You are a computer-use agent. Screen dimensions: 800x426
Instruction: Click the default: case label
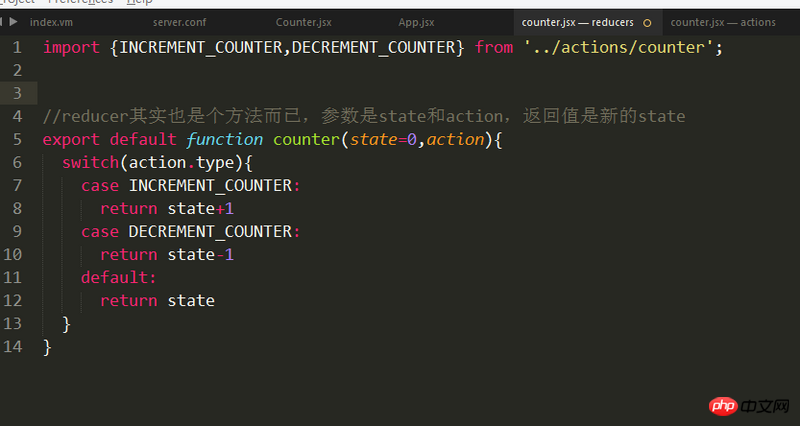(x=118, y=277)
